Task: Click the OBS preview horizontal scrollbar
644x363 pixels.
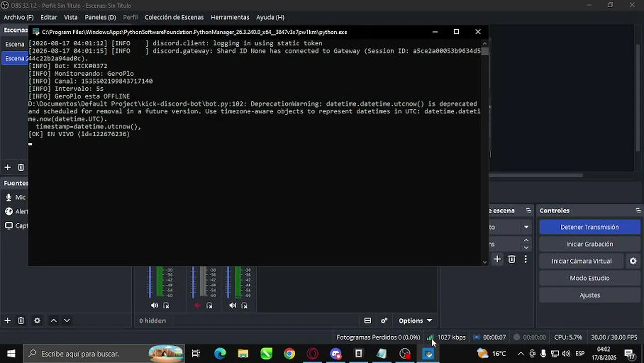Action: [x=536, y=175]
